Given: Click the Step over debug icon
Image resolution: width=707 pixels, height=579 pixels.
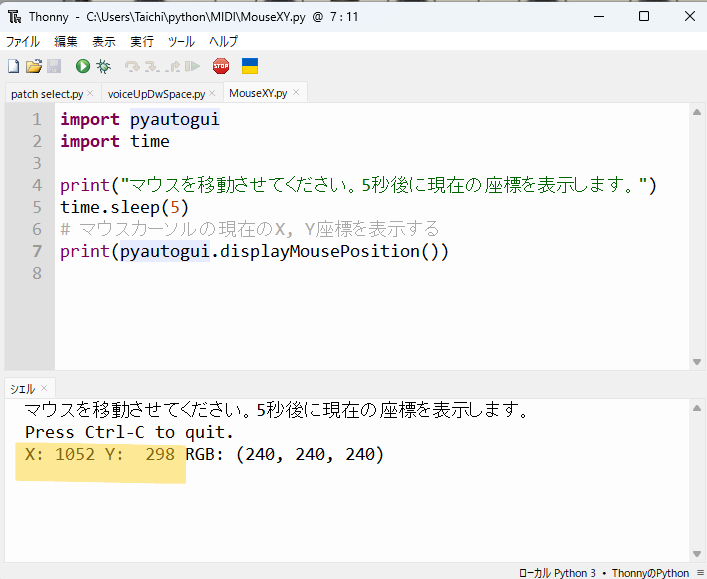Looking at the screenshot, I should point(132,66).
